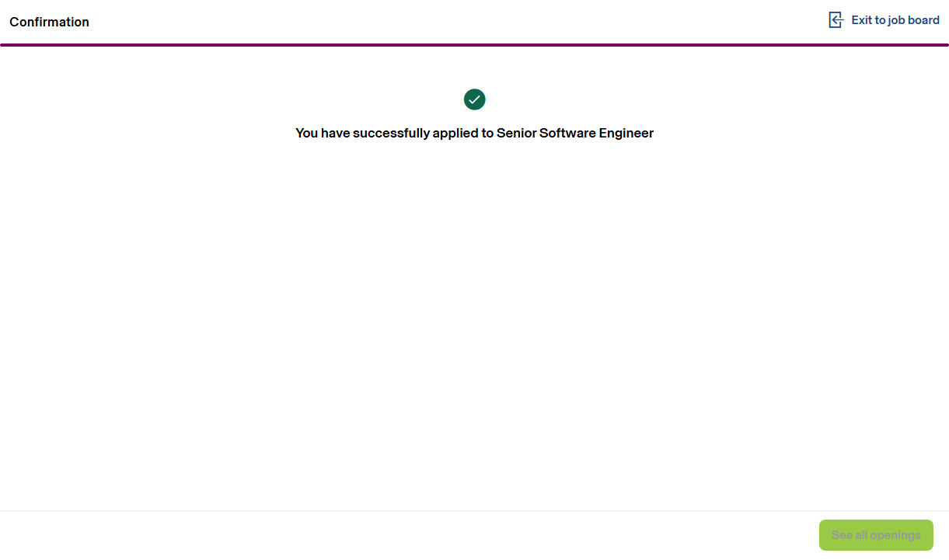Click the successfully applied confirmation message

[x=474, y=133]
